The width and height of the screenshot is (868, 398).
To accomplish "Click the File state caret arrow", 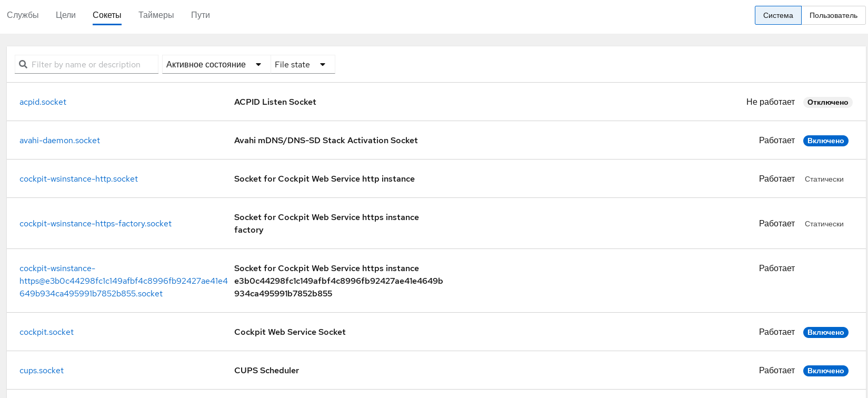I will click(x=323, y=64).
